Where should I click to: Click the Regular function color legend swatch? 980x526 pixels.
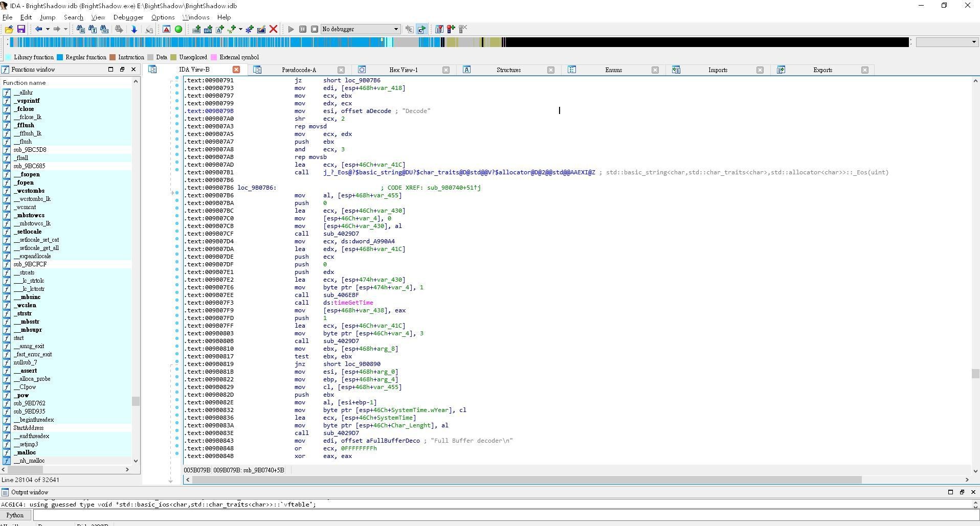point(60,57)
